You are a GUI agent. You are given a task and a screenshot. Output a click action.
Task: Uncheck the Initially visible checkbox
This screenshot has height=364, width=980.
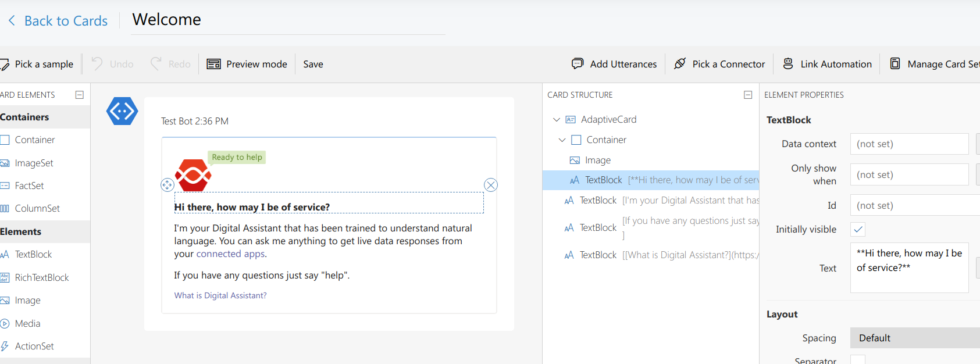[x=858, y=229]
